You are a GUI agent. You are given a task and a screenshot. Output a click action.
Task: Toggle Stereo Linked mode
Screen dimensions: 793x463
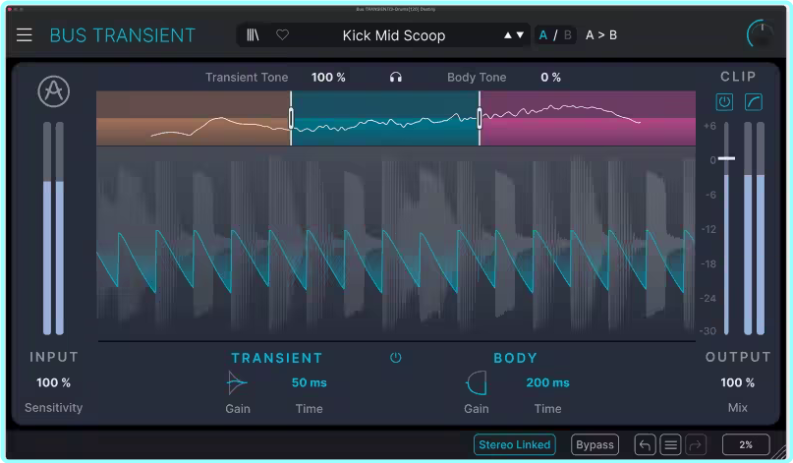[x=515, y=445]
